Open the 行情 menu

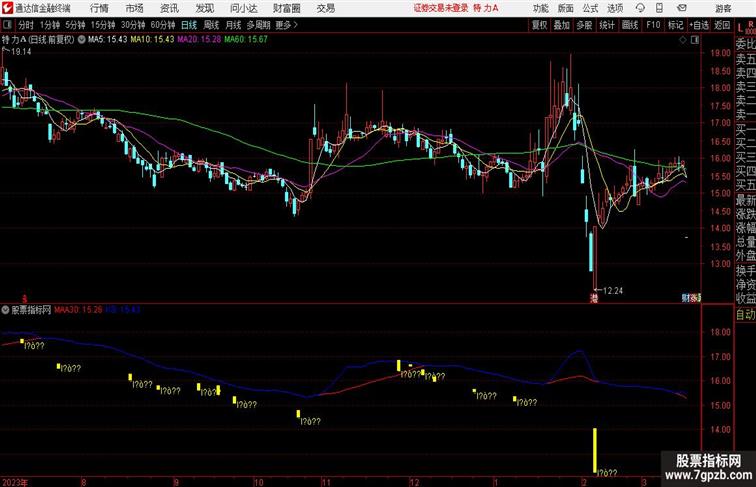coord(99,8)
